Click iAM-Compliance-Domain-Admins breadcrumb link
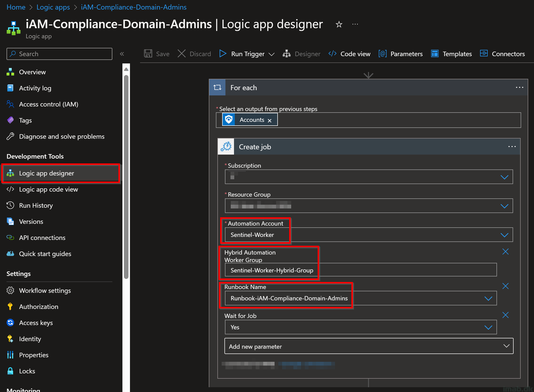The height and width of the screenshot is (392, 534). (x=134, y=7)
